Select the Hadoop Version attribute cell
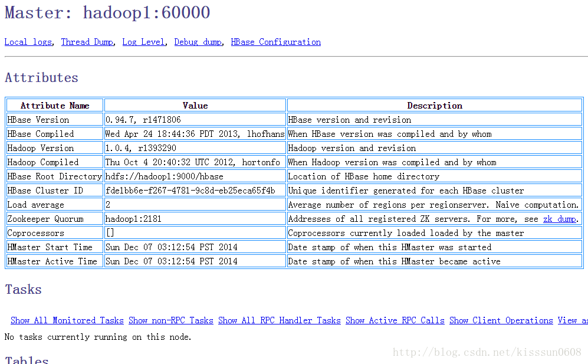The width and height of the screenshot is (588, 364). 55,148
